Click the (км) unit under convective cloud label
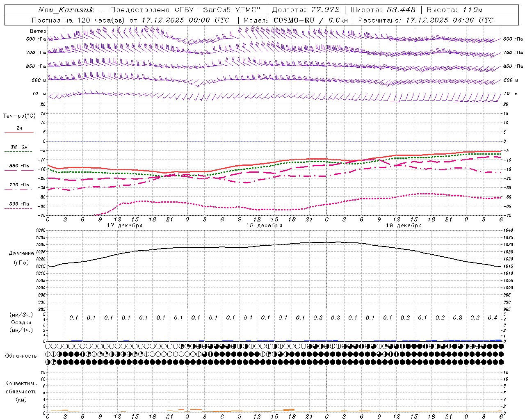Viewport: 525px width, 420px height. pyautogui.click(x=21, y=399)
